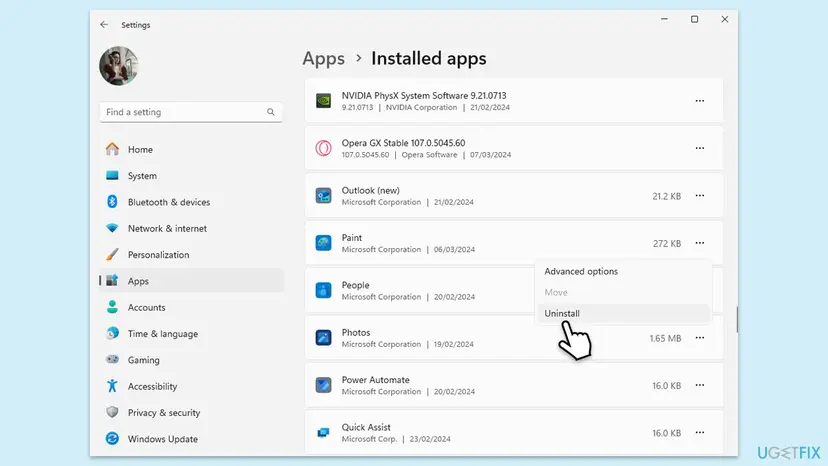Select Apps in the sidebar
828x466 pixels.
191,281
